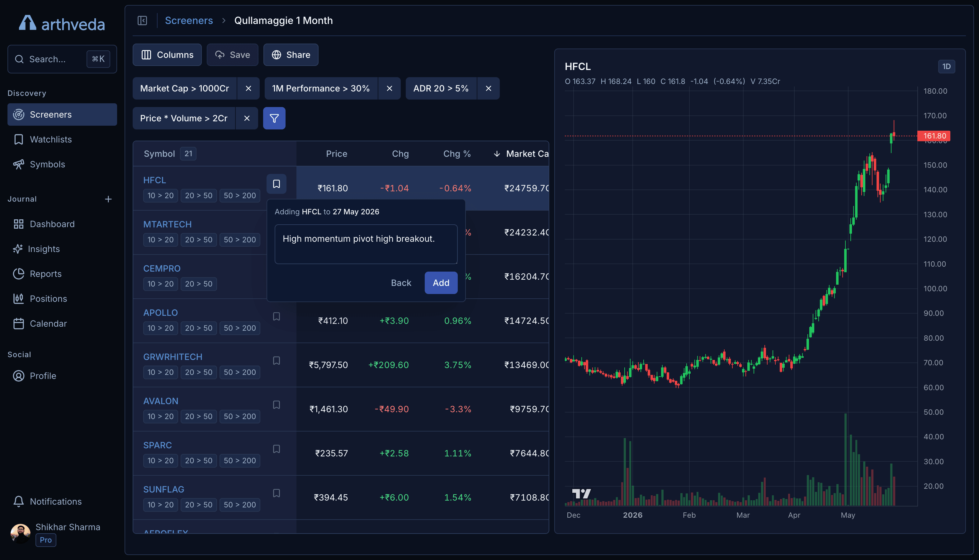
Task: Click APOLLO's 50 > 200 tag
Action: [x=240, y=328]
